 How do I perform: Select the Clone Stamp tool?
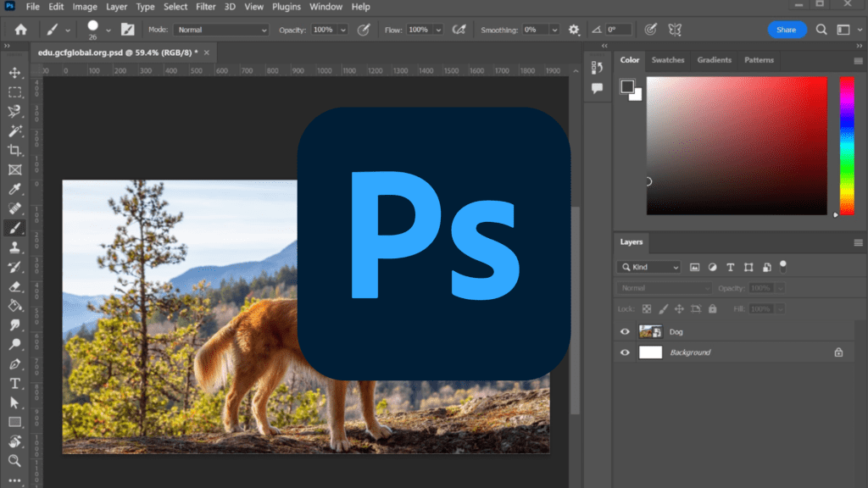(x=14, y=247)
